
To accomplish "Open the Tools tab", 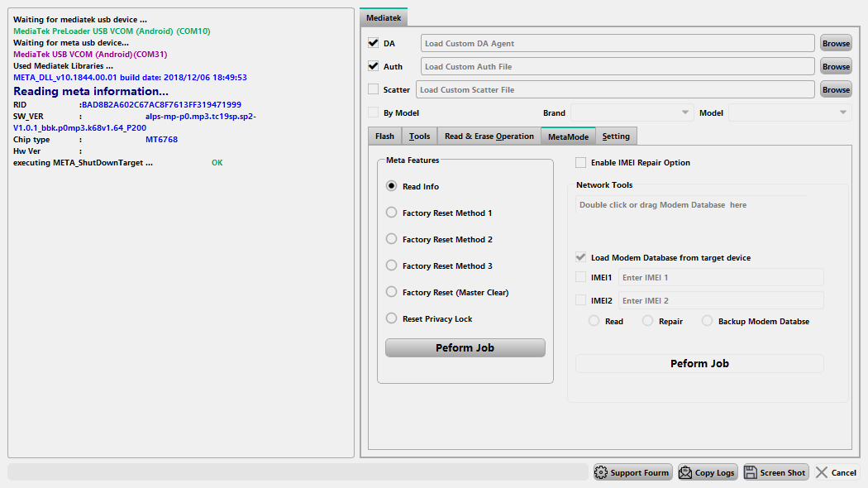I will pyautogui.click(x=420, y=136).
